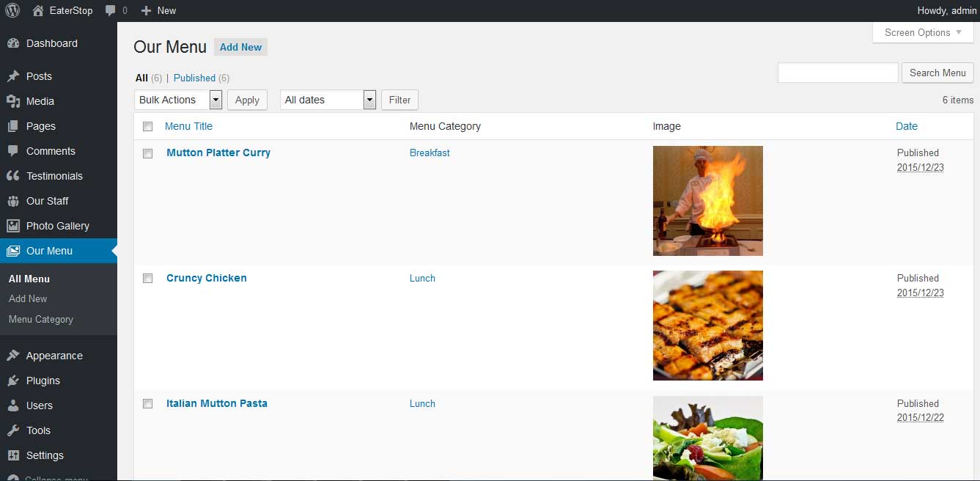The height and width of the screenshot is (481, 980).
Task: Click Lunch category for Italian Mutton Pasta
Action: pos(422,403)
